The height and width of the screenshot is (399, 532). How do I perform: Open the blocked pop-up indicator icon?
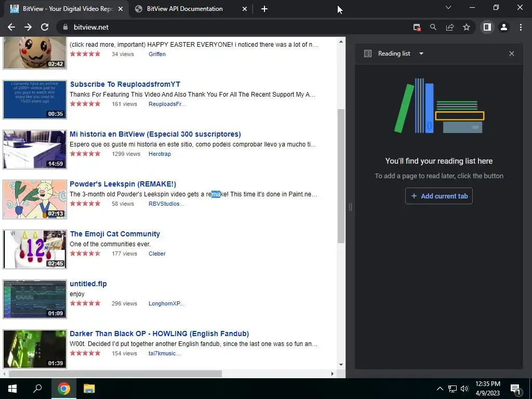pyautogui.click(x=417, y=27)
